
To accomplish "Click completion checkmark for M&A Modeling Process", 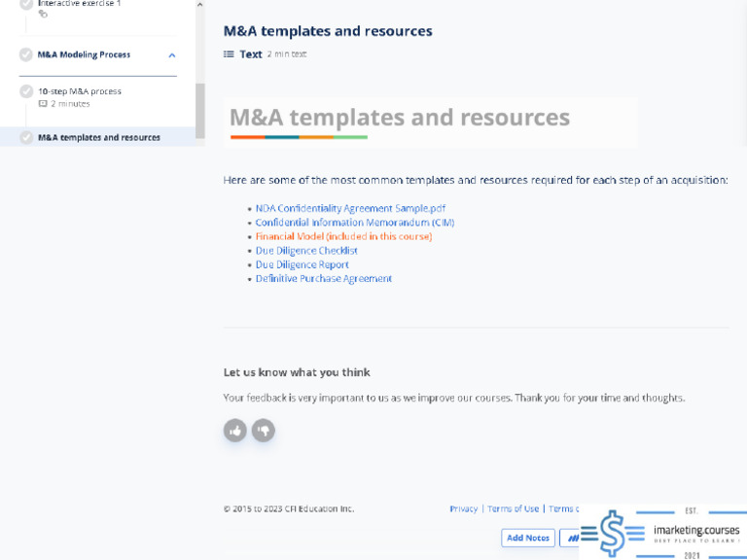I will coord(25,54).
